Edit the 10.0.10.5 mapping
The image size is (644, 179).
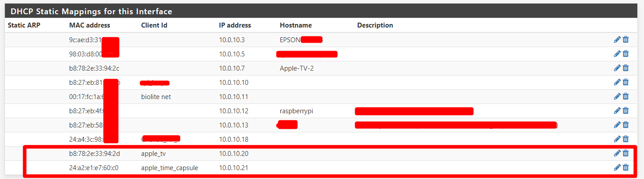pos(617,54)
